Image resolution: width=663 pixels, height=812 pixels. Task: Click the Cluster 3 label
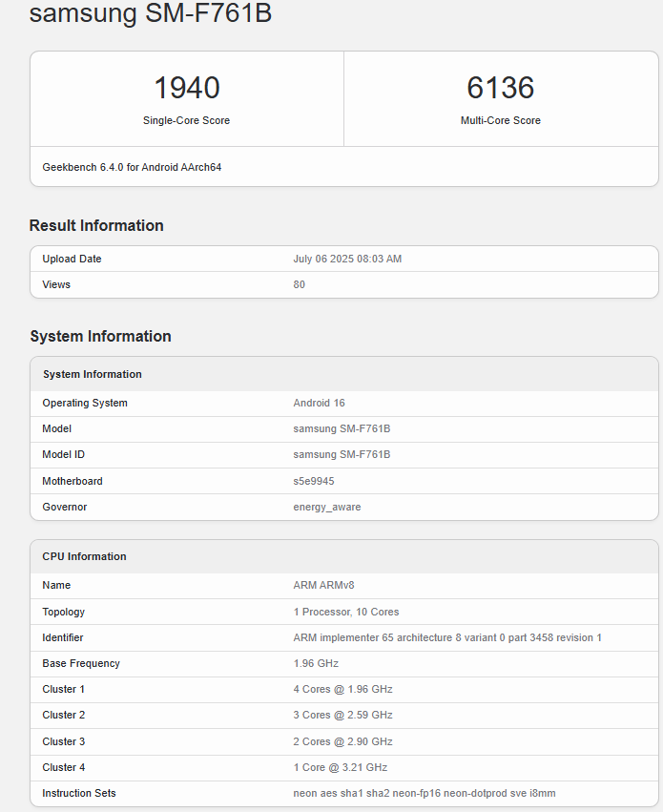click(64, 741)
